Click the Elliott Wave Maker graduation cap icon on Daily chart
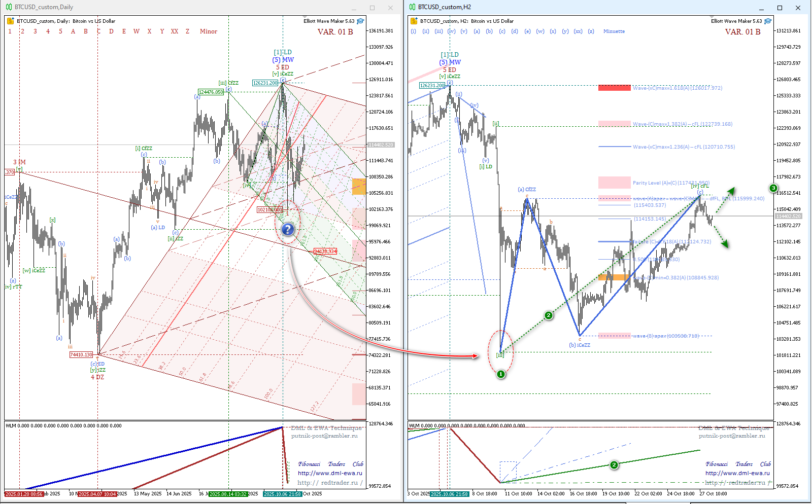The image size is (812, 504). tap(360, 21)
